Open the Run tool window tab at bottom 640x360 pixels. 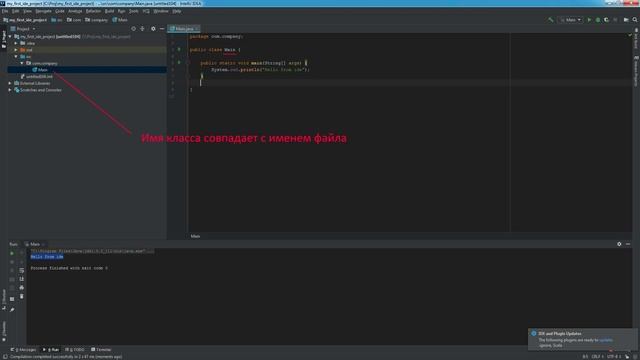pos(51,350)
